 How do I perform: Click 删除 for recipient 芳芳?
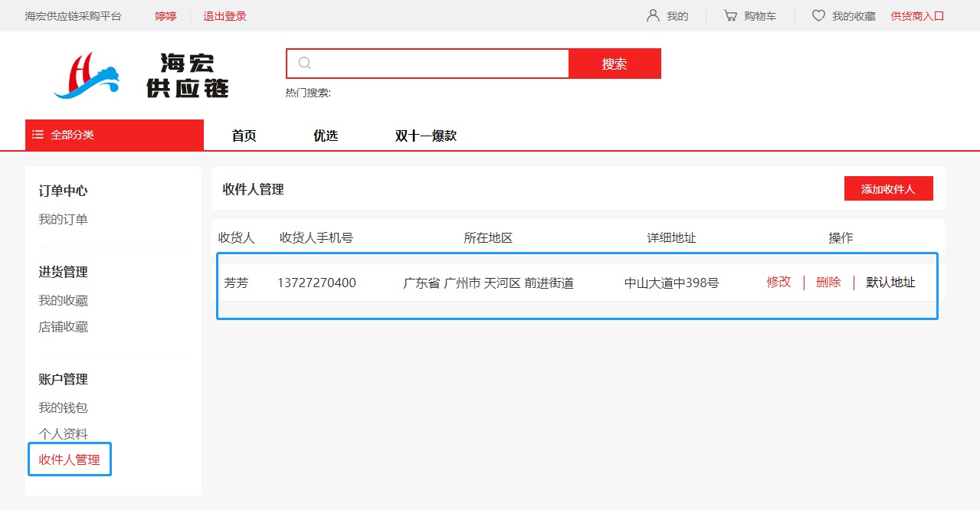pyautogui.click(x=828, y=282)
